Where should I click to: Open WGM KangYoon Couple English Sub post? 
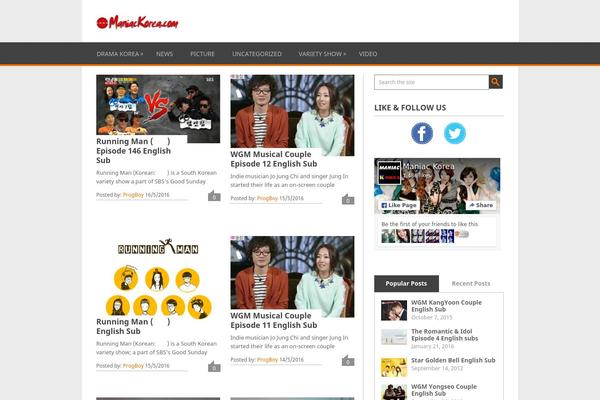(x=447, y=306)
